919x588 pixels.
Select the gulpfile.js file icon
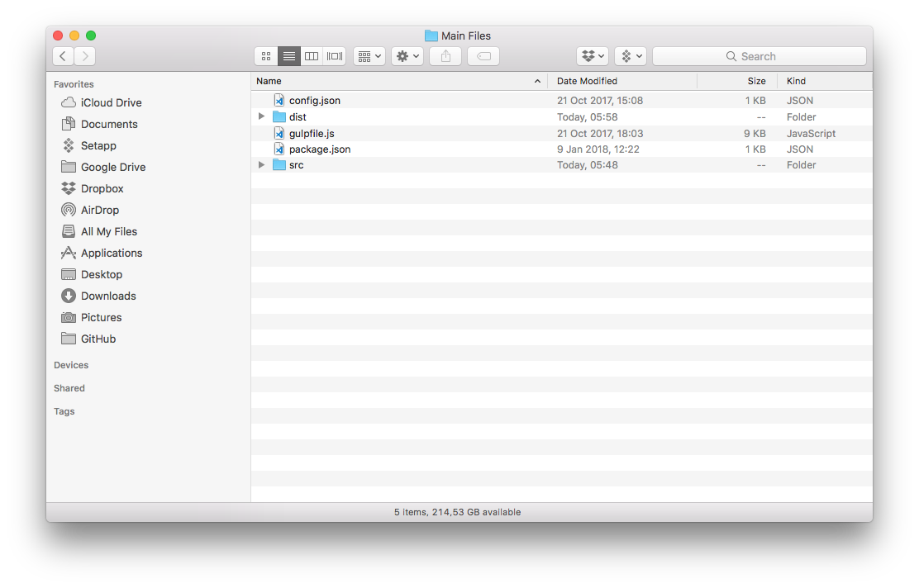click(x=279, y=134)
